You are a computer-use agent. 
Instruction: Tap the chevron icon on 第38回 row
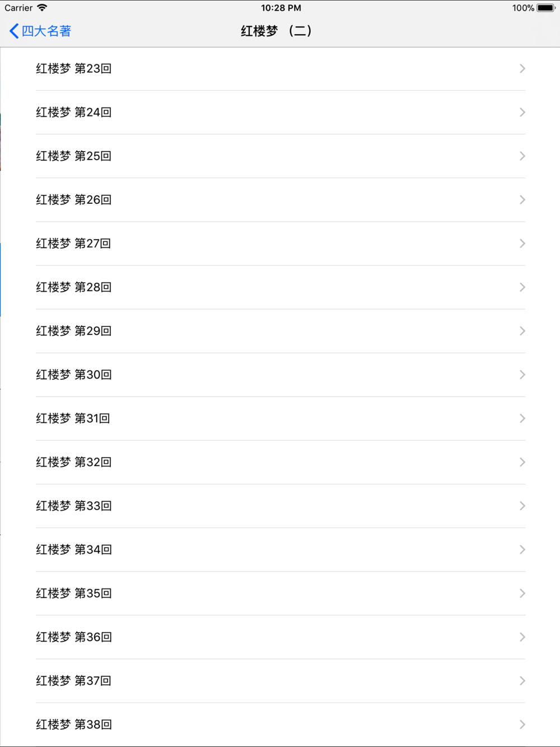point(522,724)
